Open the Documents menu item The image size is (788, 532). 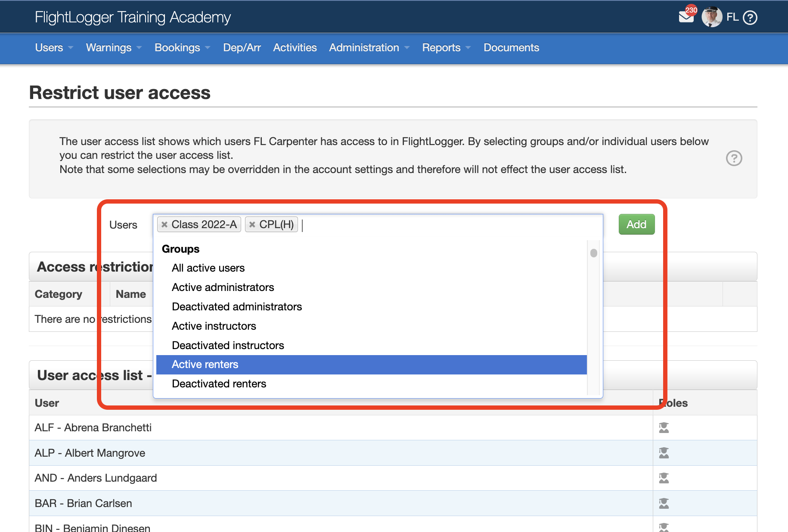pos(511,48)
